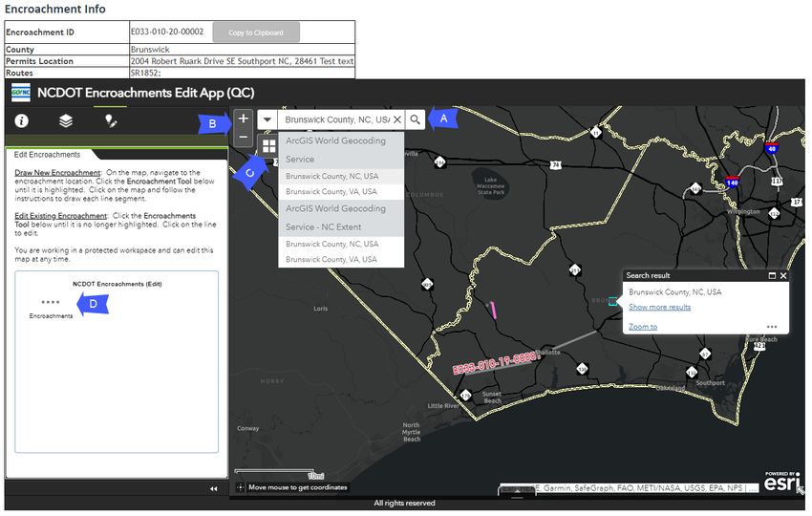Run search with magnifier icon

click(415, 119)
